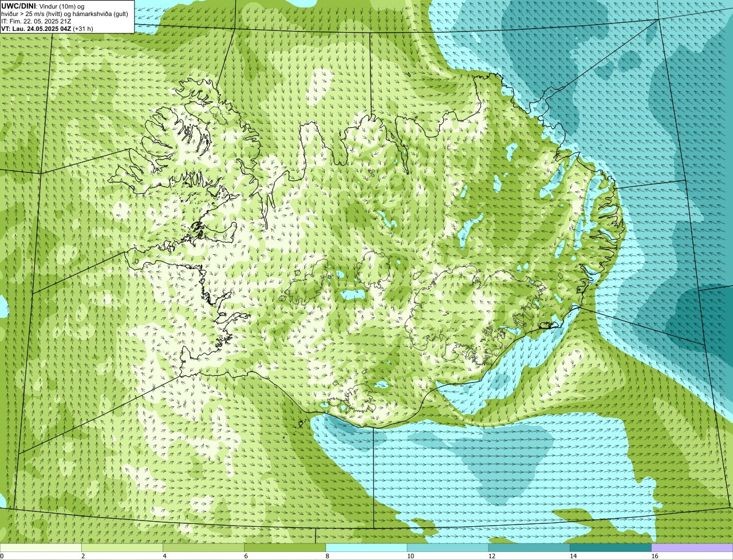Click the legend scale label '8'

click(x=328, y=556)
